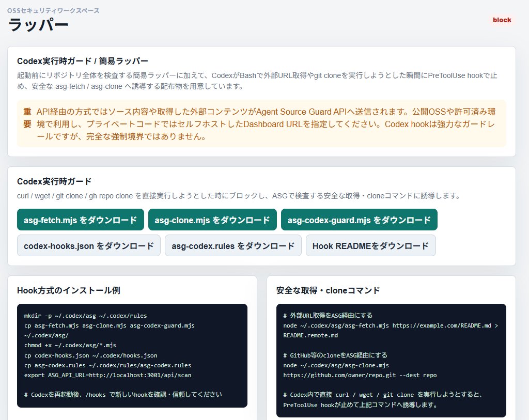Click the 重要 warning label
Image resolution: width=529 pixels, height=420 pixels.
click(27, 118)
